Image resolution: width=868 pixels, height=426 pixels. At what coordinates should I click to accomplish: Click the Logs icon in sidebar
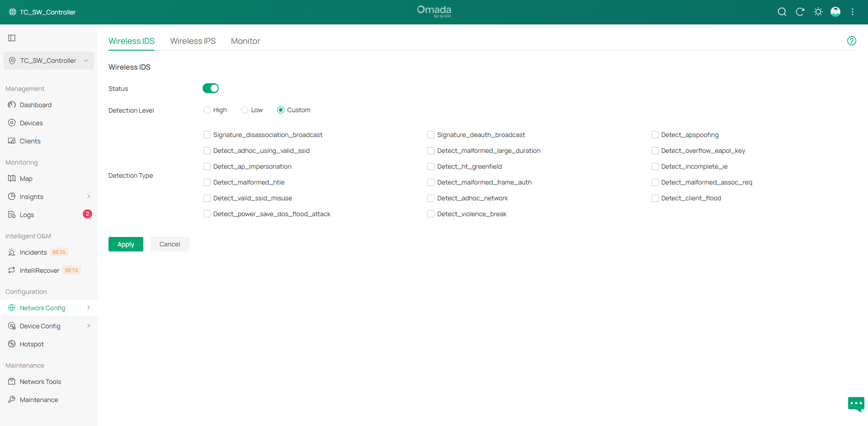click(12, 215)
